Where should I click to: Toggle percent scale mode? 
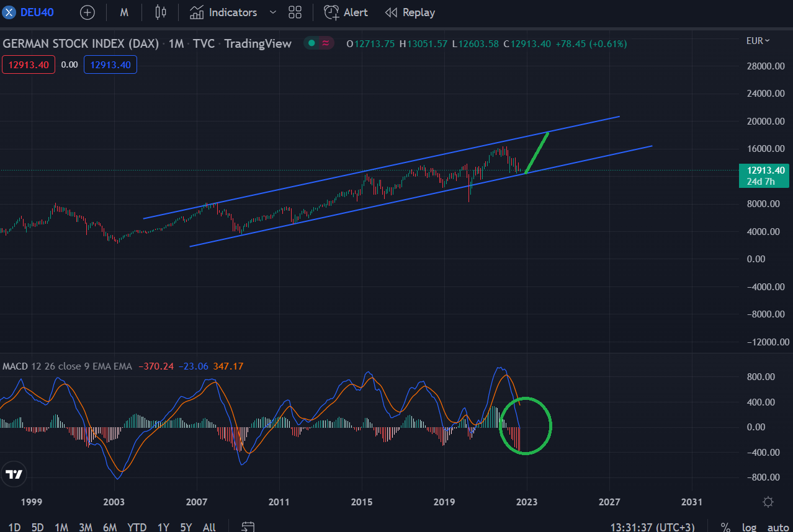pyautogui.click(x=725, y=527)
